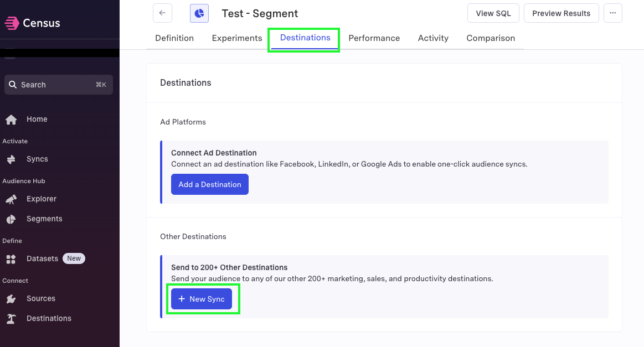This screenshot has height=347, width=644.
Task: Switch to the Definition tab
Action: (174, 38)
